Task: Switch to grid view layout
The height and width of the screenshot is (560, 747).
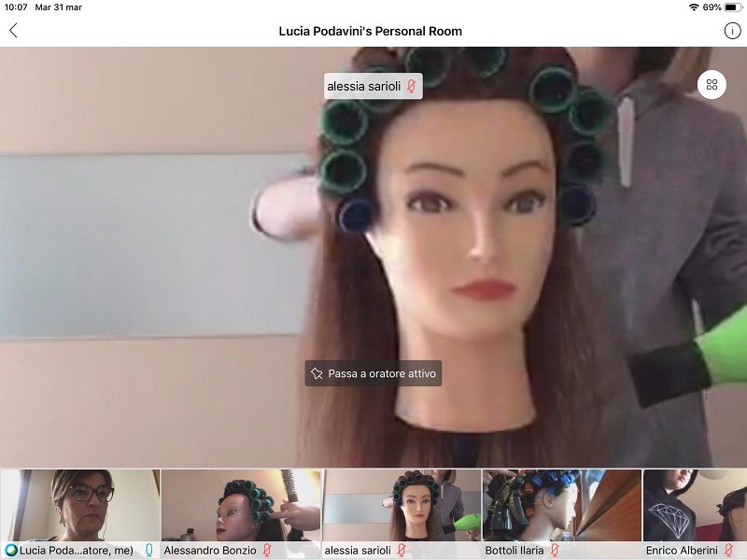Action: 712,85
